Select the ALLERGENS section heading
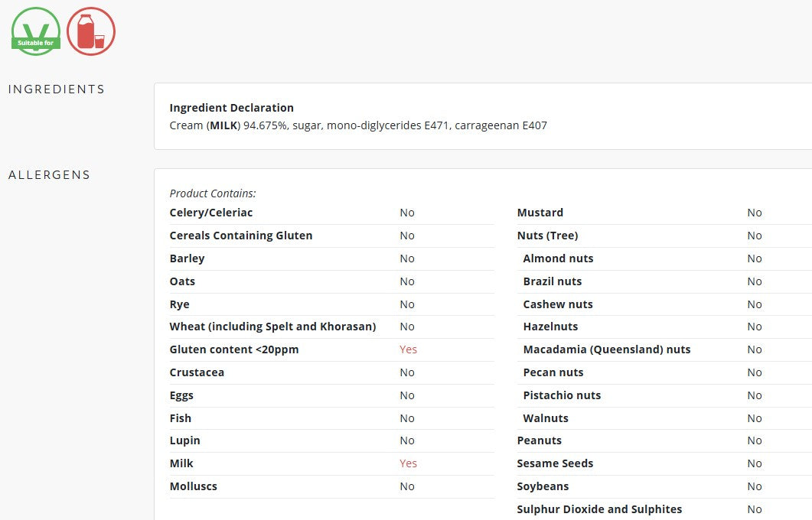 [x=49, y=175]
